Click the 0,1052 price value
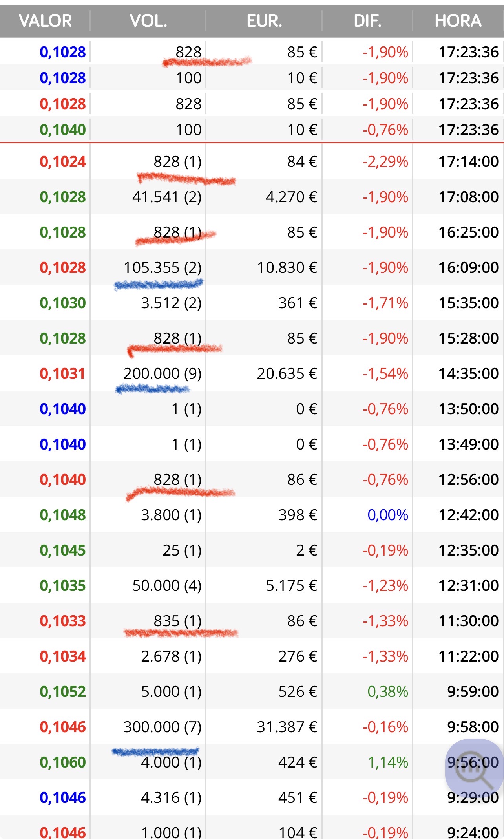The height and width of the screenshot is (839, 504). pyautogui.click(x=63, y=691)
